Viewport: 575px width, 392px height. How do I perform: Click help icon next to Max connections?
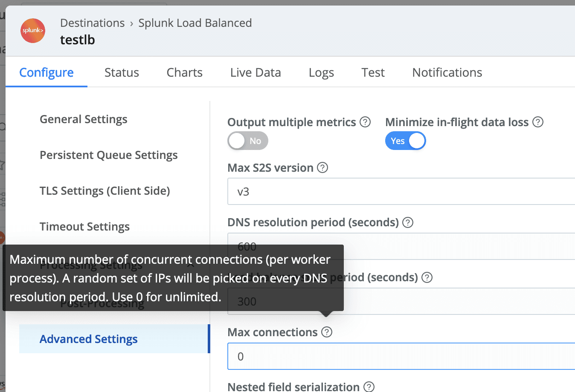coord(327,332)
